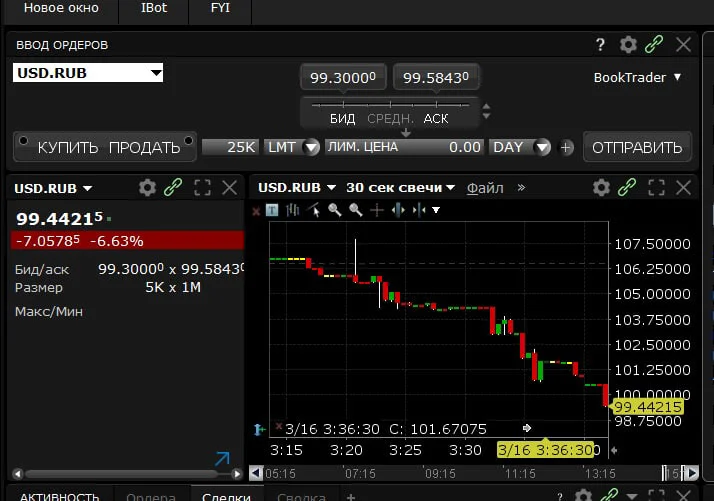Click the 25K quantity field
The width and height of the screenshot is (714, 501).
231,147
